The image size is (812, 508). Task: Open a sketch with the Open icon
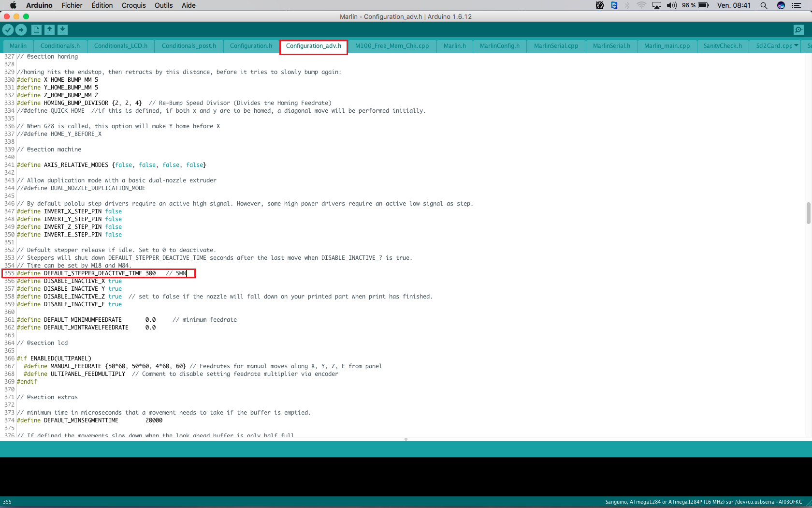[x=49, y=30]
